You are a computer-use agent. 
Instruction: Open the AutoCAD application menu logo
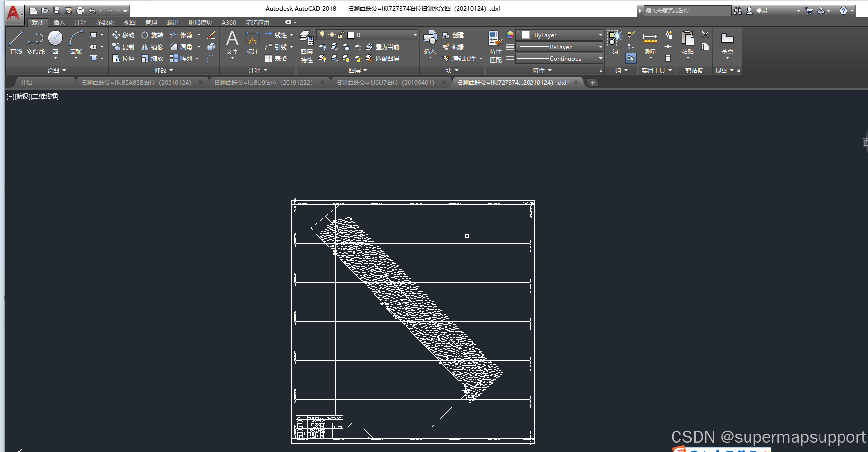tap(15, 14)
